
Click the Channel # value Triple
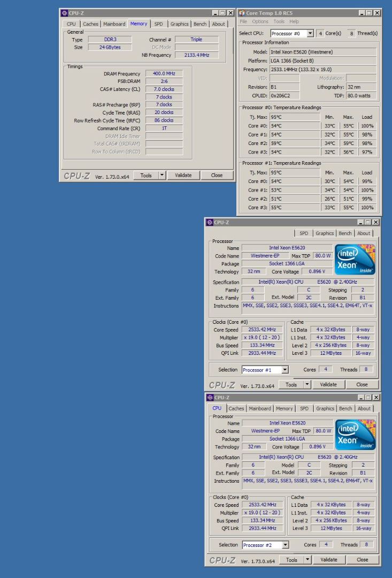coord(197,40)
